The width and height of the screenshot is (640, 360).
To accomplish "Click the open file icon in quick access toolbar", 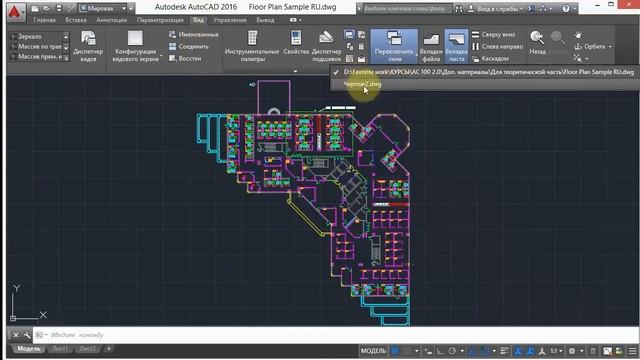I will [46, 8].
